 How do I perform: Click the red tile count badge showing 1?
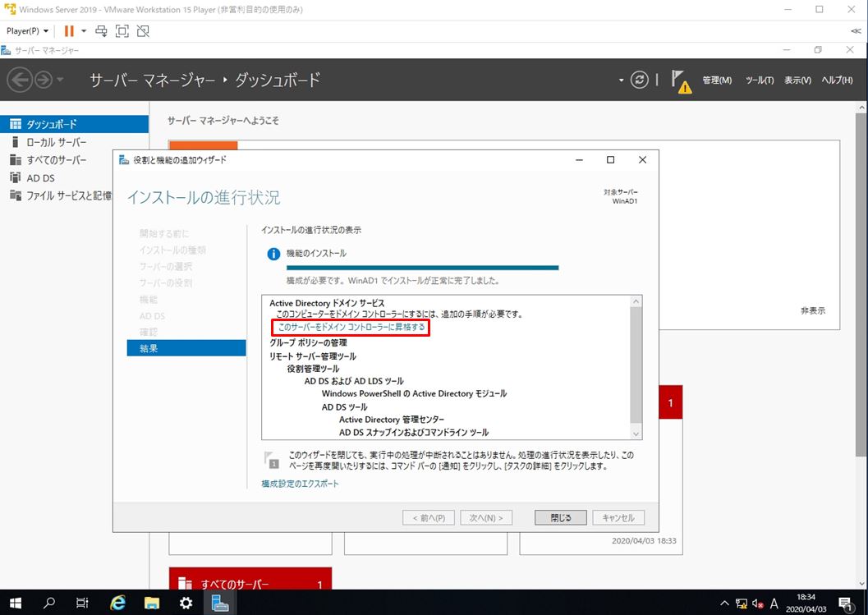coord(670,402)
